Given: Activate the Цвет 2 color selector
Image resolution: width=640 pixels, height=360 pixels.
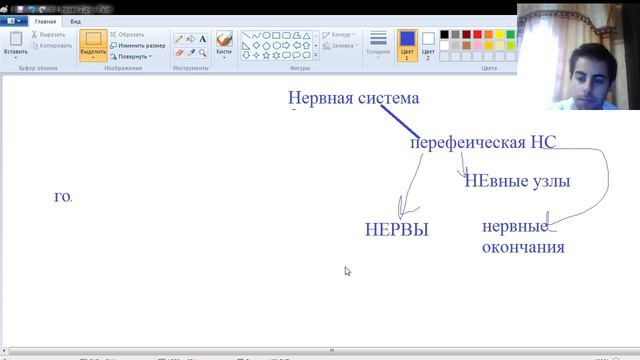Looking at the screenshot, I should coord(428,45).
